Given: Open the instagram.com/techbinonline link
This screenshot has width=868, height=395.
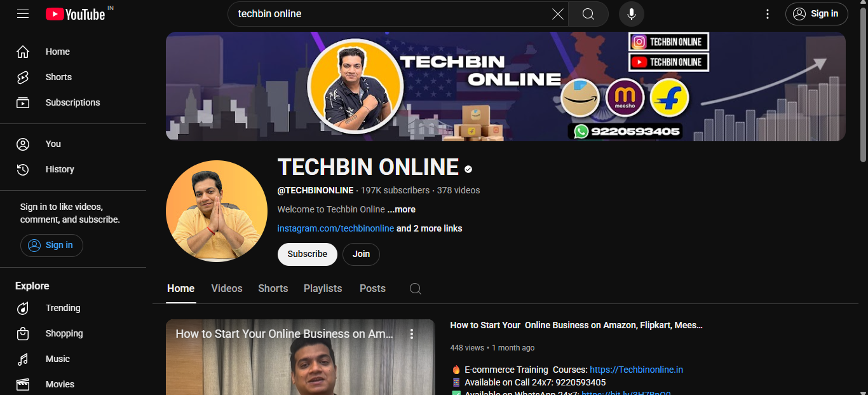Looking at the screenshot, I should click(x=336, y=228).
